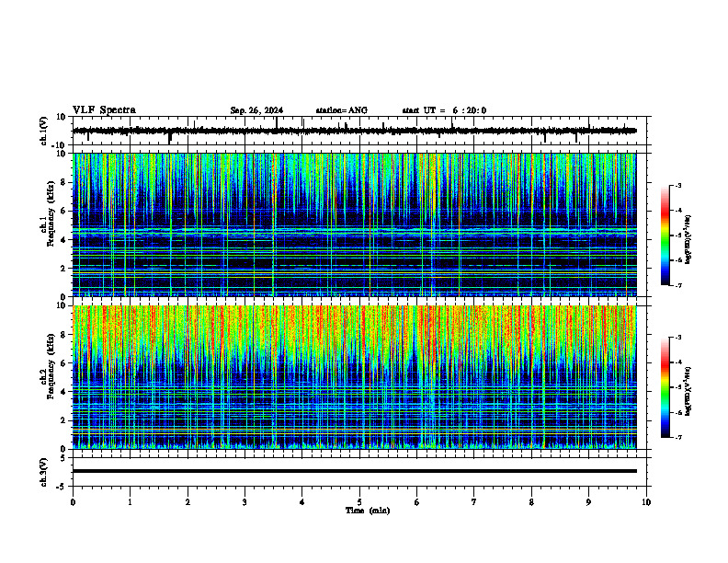This screenshot has width=728, height=563.
Task: Click time axis tick label '10'
Action: (646, 502)
